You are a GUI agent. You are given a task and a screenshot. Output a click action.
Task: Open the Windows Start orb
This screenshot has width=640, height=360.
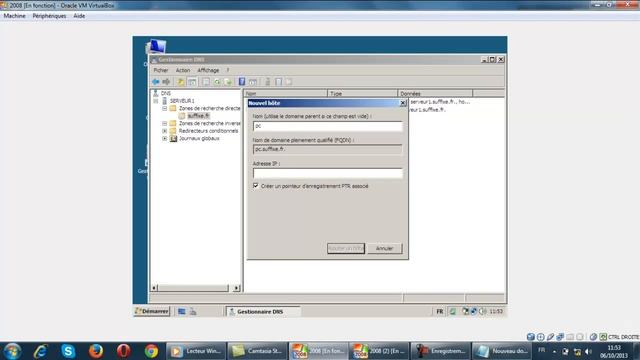tap(12, 351)
